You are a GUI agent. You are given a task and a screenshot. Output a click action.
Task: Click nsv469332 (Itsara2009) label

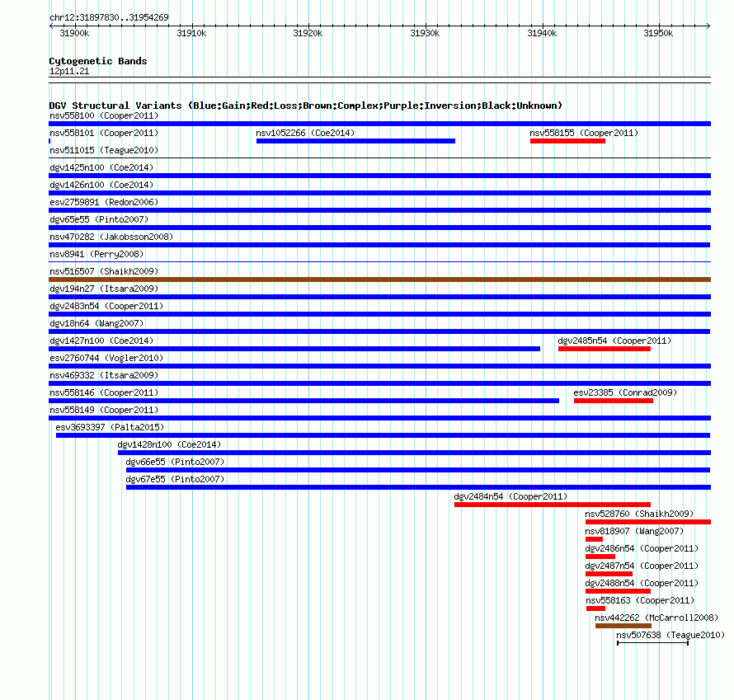click(104, 375)
